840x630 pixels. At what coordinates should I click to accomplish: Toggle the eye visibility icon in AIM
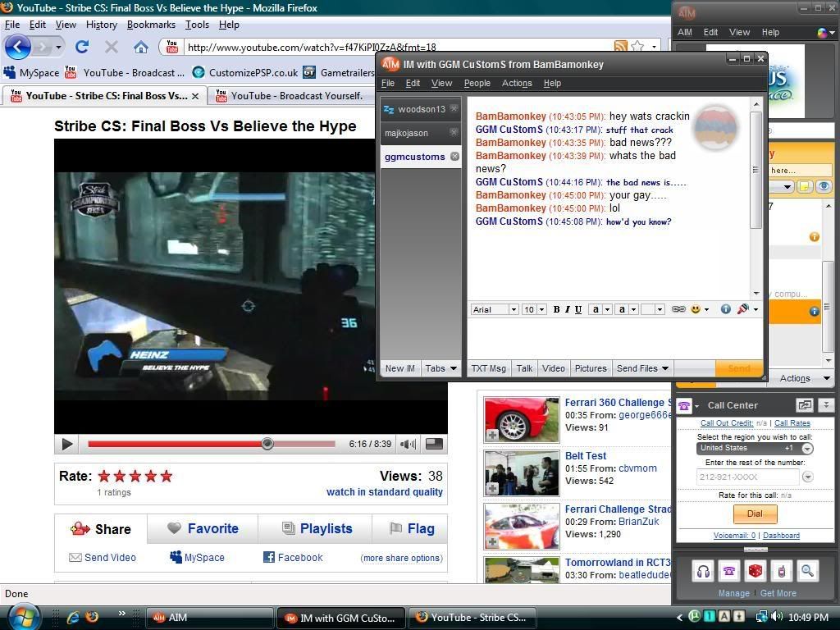coord(824,186)
